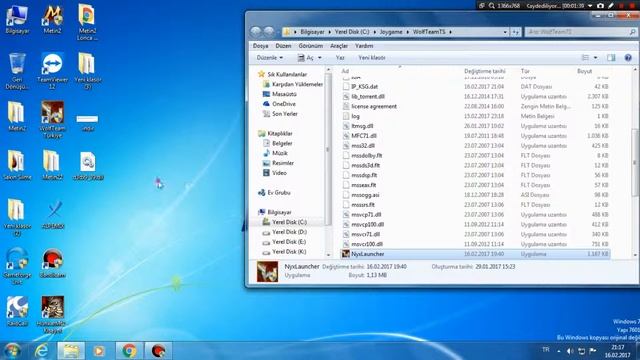This screenshot has width=640, height=360.
Task: Select the NyxLauncher file
Action: tap(476, 254)
